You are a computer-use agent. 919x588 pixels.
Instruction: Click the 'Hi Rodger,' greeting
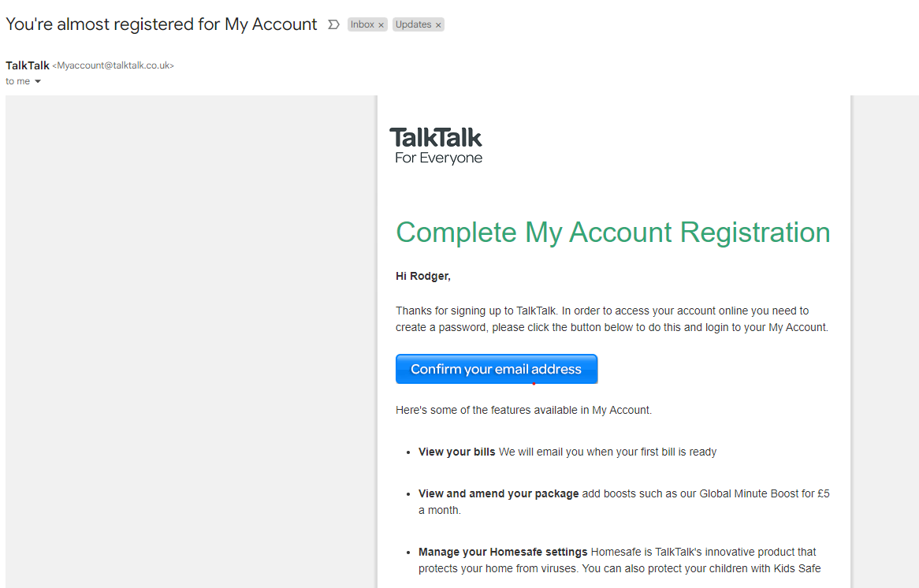coord(422,275)
